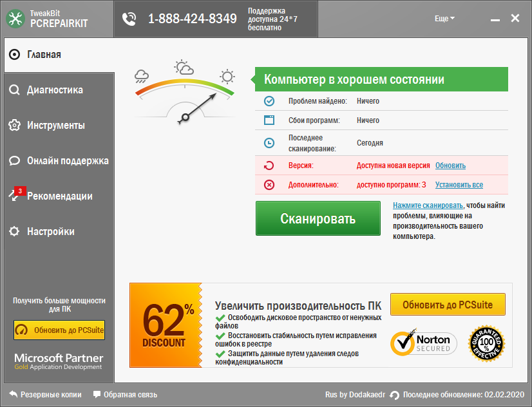Image resolution: width=532 pixels, height=407 pixels.
Task: Open Обратная связь in footer
Action: click(125, 395)
